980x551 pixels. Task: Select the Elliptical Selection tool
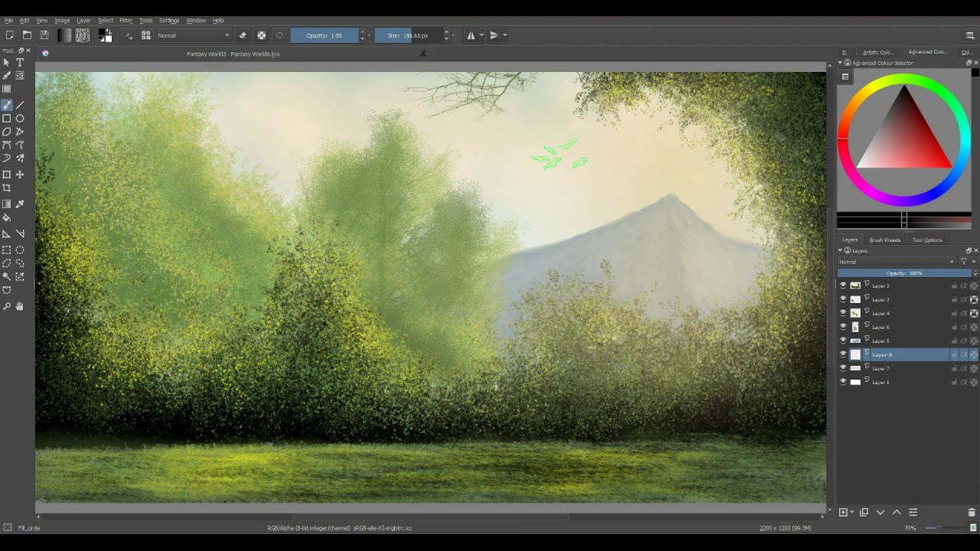[20, 249]
